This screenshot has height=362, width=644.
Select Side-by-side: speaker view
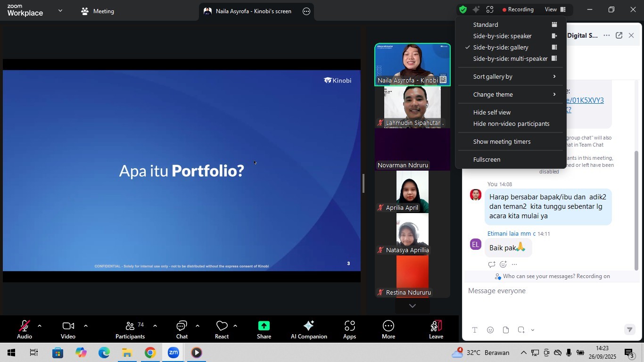coord(502,36)
